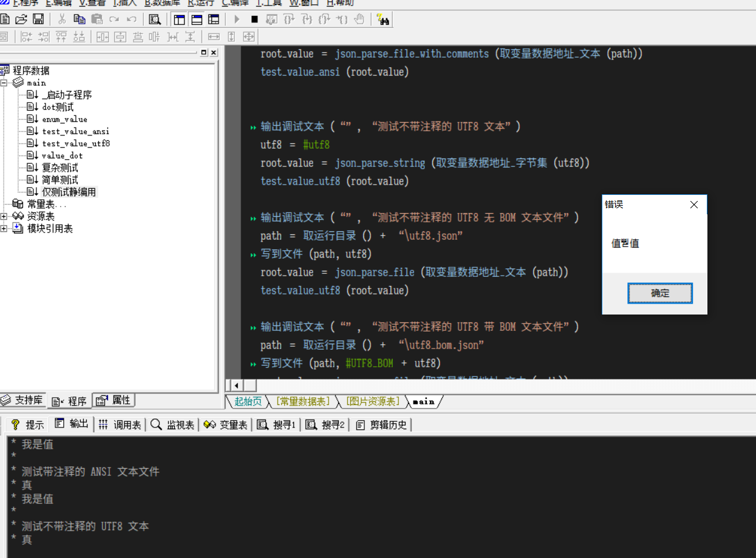Open the 数据库 menu
Image resolution: width=756 pixels, height=558 pixels.
(162, 3)
